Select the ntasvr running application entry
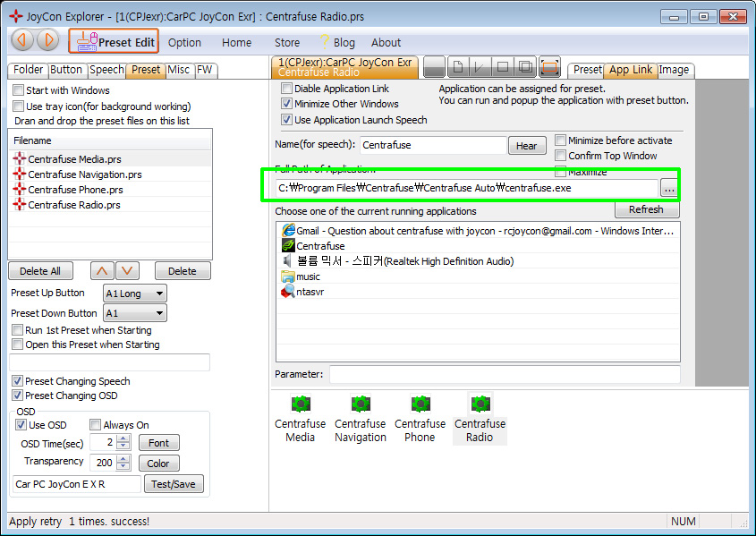756x536 pixels. pos(478,292)
